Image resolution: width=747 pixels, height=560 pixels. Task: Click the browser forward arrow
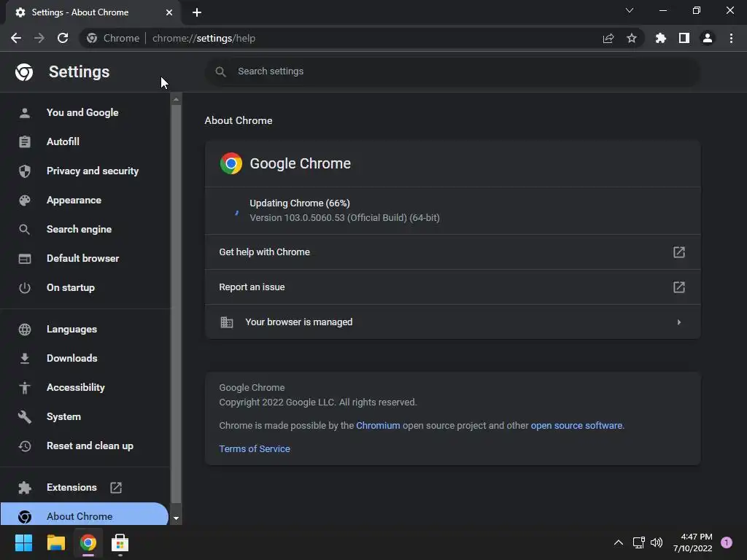[x=39, y=38]
